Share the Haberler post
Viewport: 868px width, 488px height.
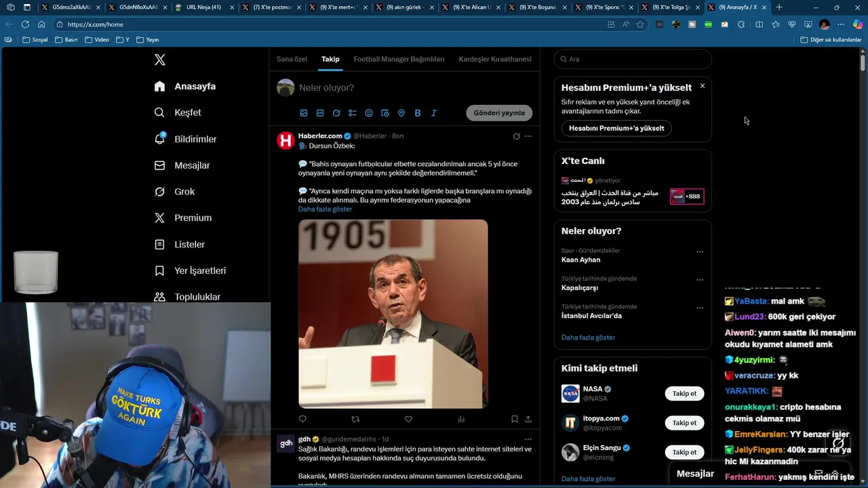[x=528, y=419]
